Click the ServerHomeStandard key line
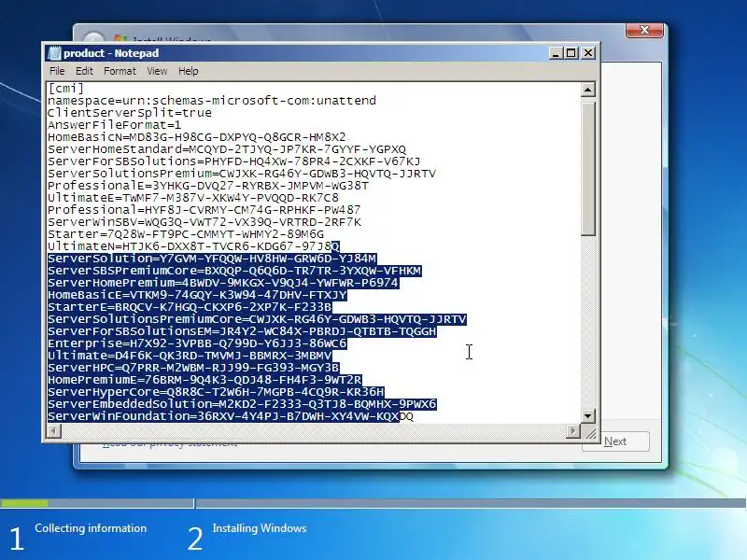 point(227,149)
